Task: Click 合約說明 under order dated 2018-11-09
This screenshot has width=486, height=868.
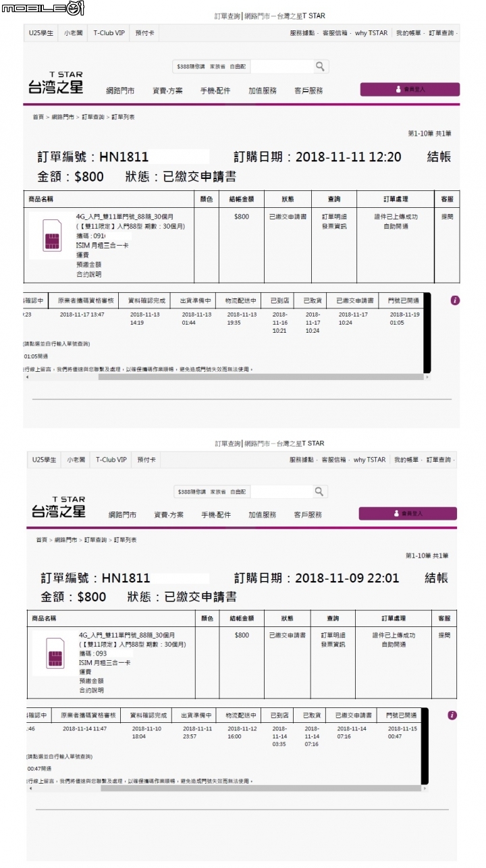Action: (x=91, y=690)
